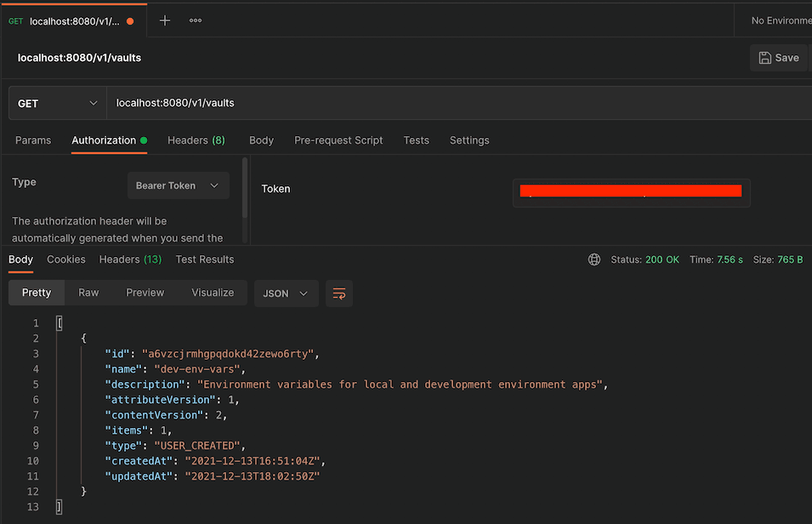Click the "dev-env-vars" name value

pos(196,369)
